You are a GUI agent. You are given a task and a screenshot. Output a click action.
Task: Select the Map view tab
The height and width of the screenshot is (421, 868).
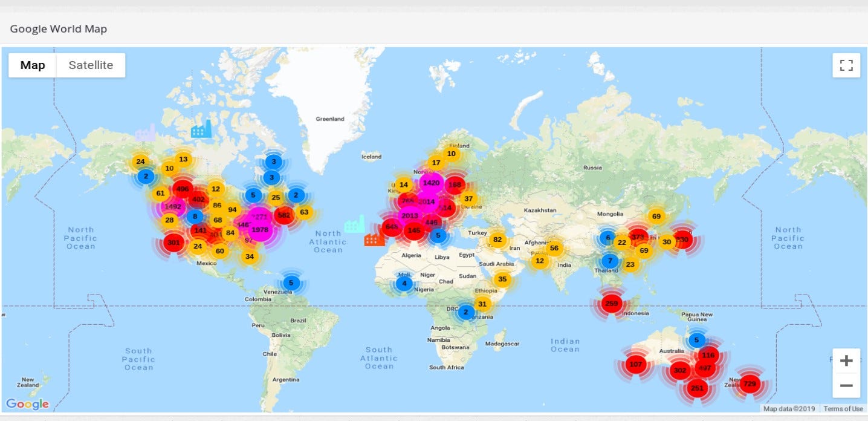(33, 65)
